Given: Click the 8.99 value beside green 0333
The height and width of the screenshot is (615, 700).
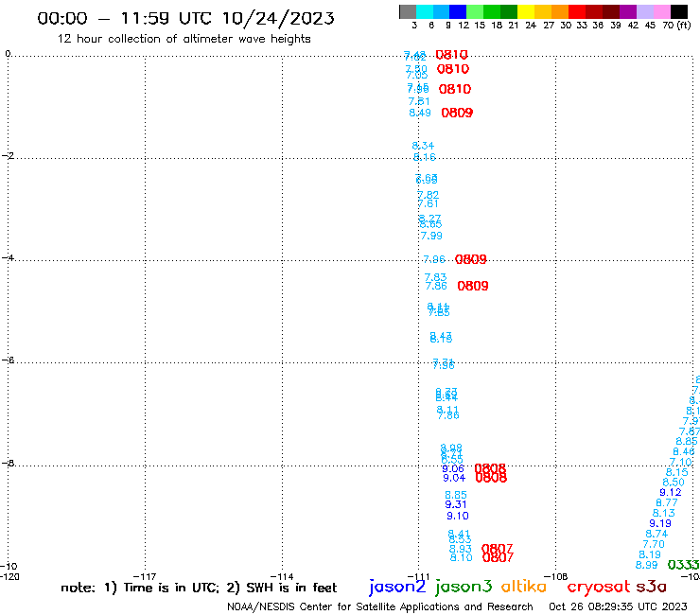Looking at the screenshot, I should pyautogui.click(x=647, y=566).
